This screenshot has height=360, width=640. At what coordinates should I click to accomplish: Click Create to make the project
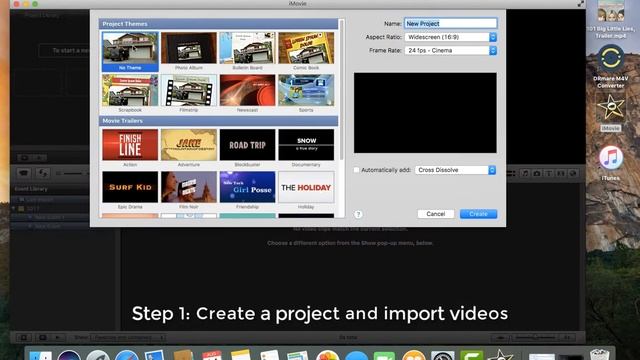[478, 214]
